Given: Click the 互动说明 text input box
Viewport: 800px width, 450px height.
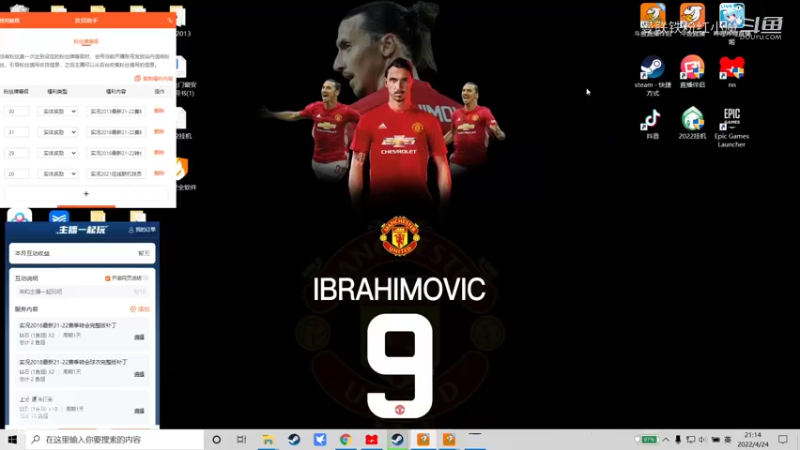Looking at the screenshot, I should [82, 292].
